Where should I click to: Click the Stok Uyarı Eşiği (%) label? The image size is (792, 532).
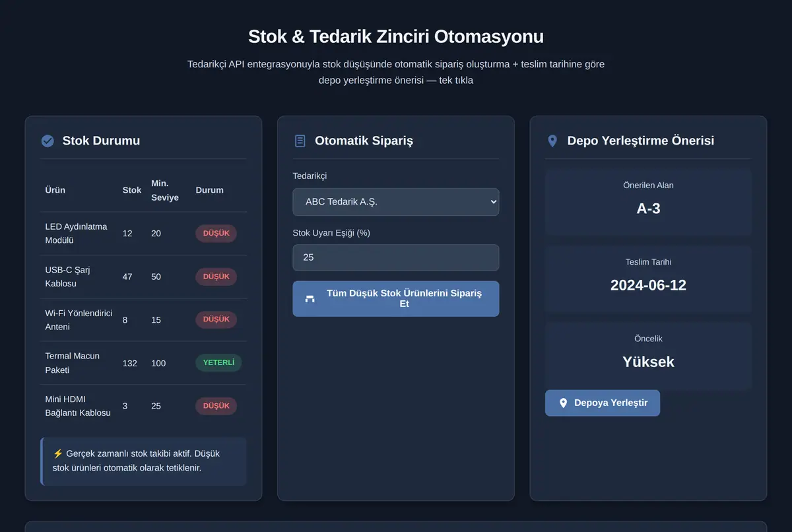tap(333, 233)
